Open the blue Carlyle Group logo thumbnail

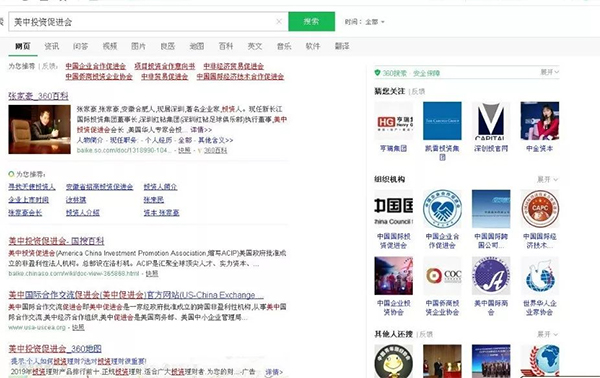click(442, 121)
